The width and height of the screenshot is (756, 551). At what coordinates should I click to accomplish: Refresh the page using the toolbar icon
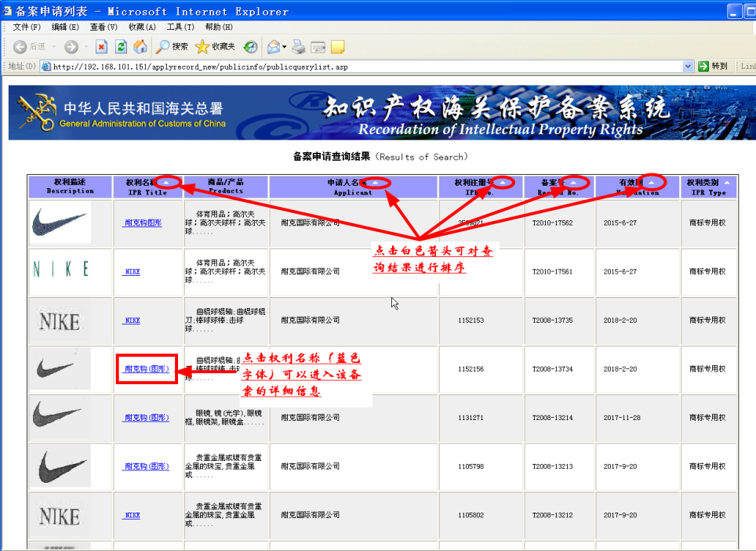pyautogui.click(x=121, y=47)
